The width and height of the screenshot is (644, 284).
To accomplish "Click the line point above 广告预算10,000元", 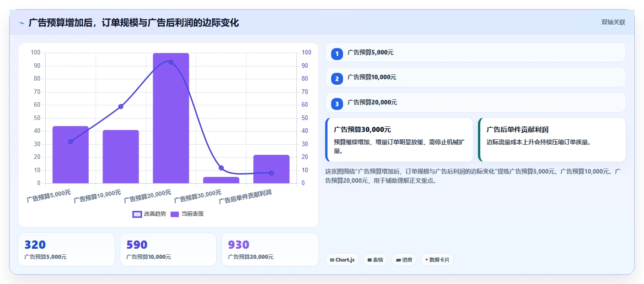I will click(x=121, y=107).
